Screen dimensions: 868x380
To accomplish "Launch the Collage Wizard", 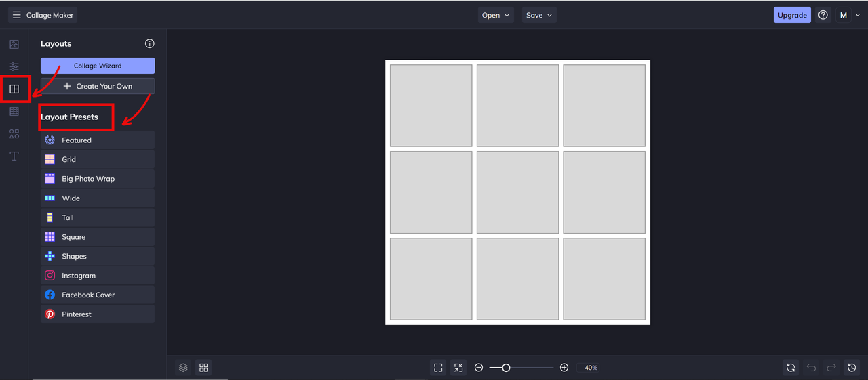I will coord(98,66).
